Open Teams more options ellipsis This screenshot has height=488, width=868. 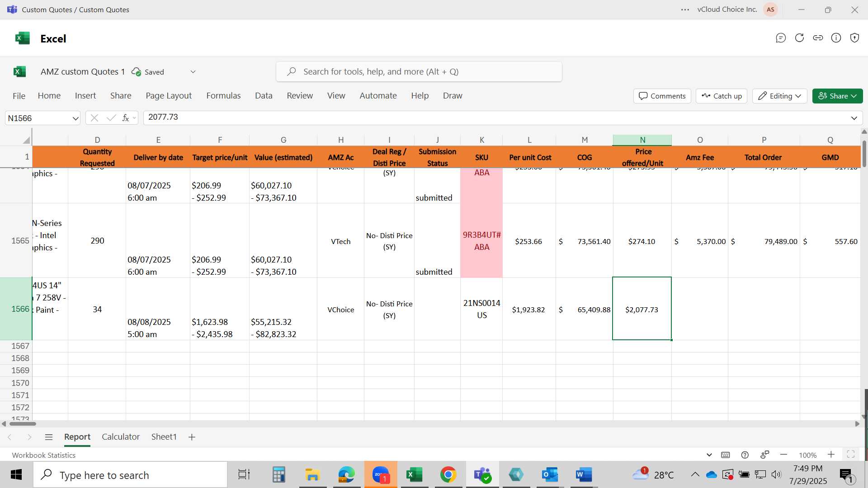pos(685,9)
